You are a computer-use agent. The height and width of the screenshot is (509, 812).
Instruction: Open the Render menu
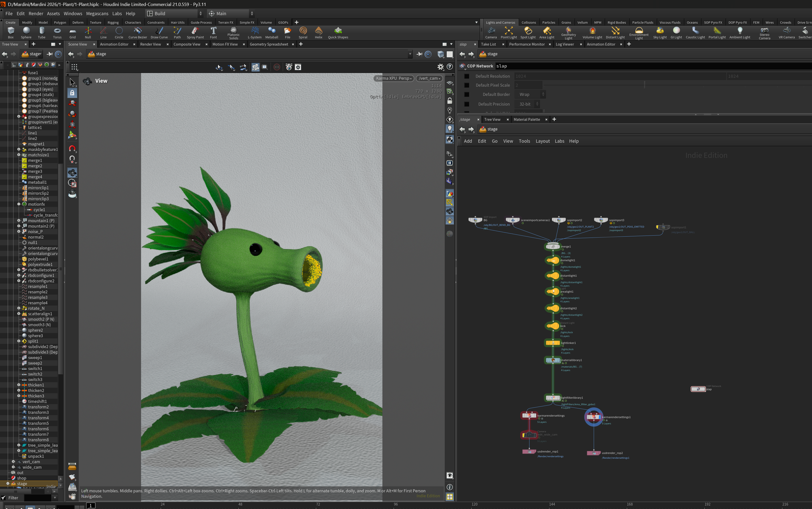pos(36,13)
